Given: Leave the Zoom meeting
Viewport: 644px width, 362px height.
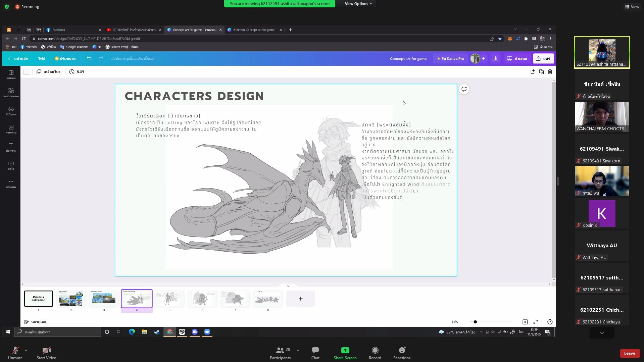Looking at the screenshot, I should pyautogui.click(x=629, y=353).
